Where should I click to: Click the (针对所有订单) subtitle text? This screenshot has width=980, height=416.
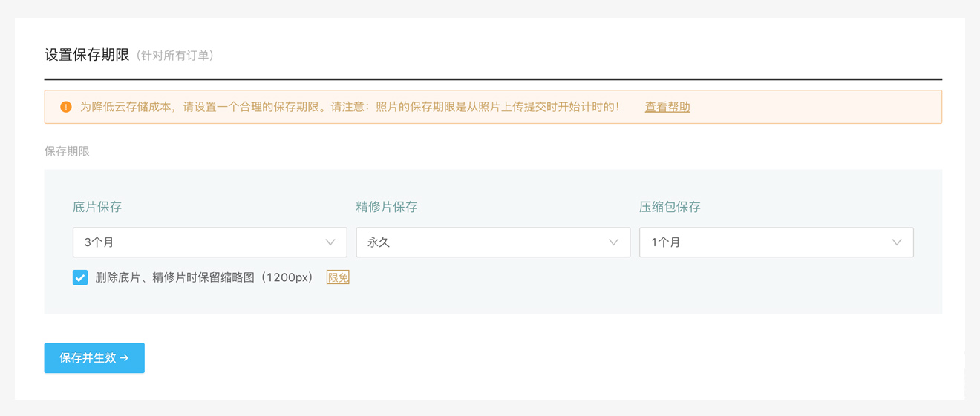pyautogui.click(x=175, y=56)
